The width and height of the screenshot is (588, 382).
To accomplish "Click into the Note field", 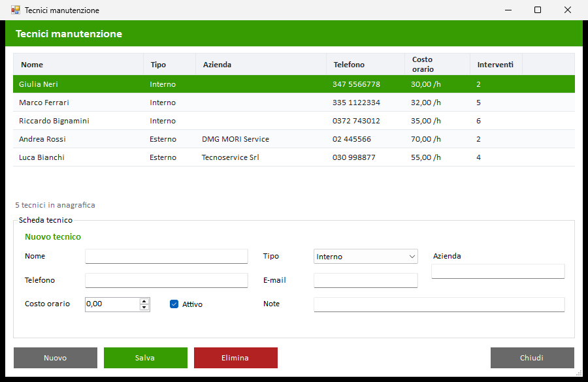I will tap(439, 304).
